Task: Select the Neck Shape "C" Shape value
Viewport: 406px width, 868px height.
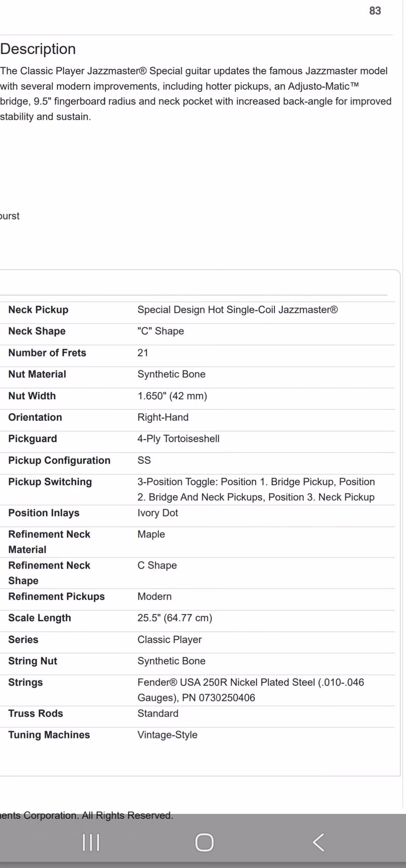Action: pos(161,331)
